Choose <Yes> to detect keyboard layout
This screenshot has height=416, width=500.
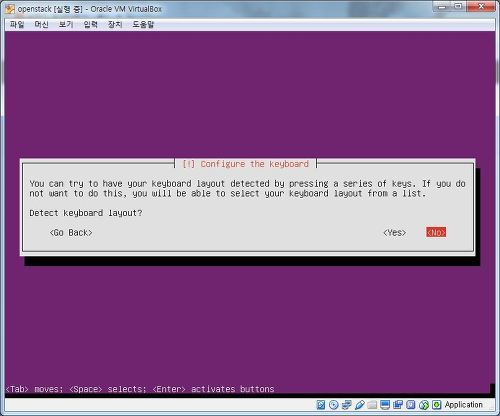tap(395, 232)
